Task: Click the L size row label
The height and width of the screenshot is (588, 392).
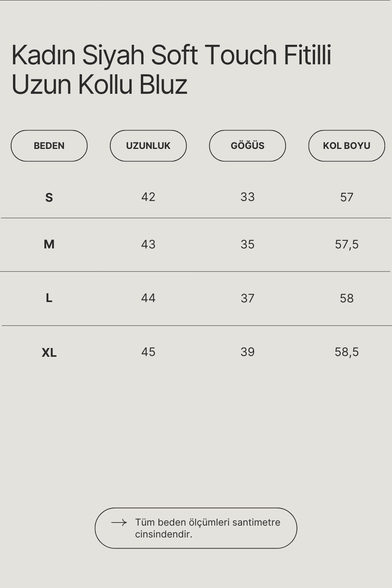Action: pyautogui.click(x=49, y=298)
